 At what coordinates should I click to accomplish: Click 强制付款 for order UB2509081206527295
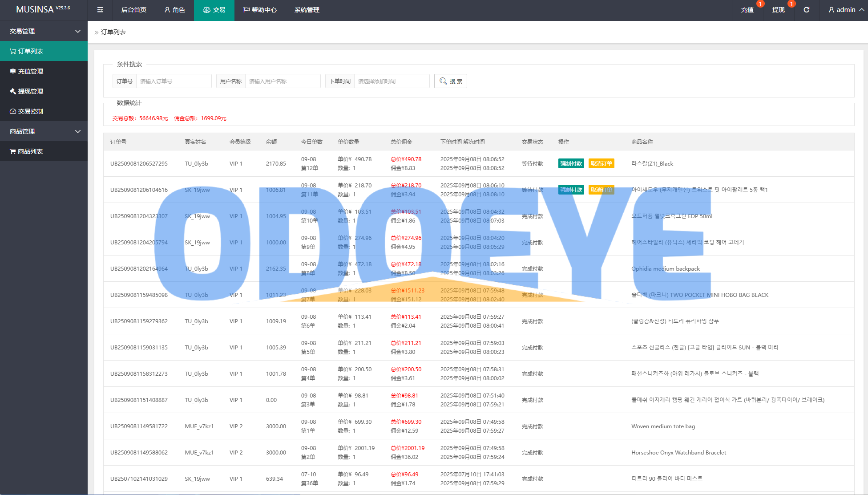571,163
